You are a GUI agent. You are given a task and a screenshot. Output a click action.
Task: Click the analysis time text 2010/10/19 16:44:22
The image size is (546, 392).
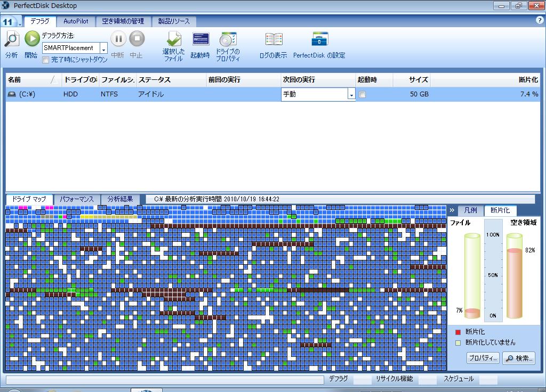pos(252,199)
